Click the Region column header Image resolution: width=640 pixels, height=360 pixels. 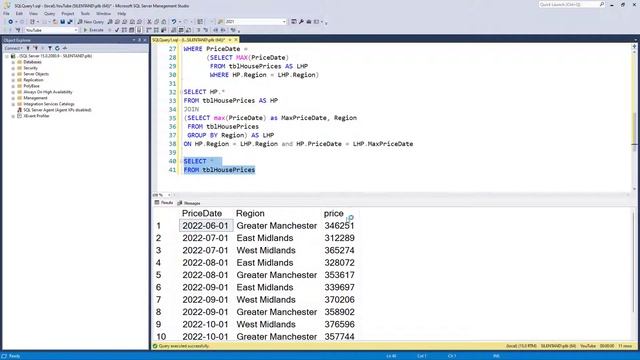250,213
